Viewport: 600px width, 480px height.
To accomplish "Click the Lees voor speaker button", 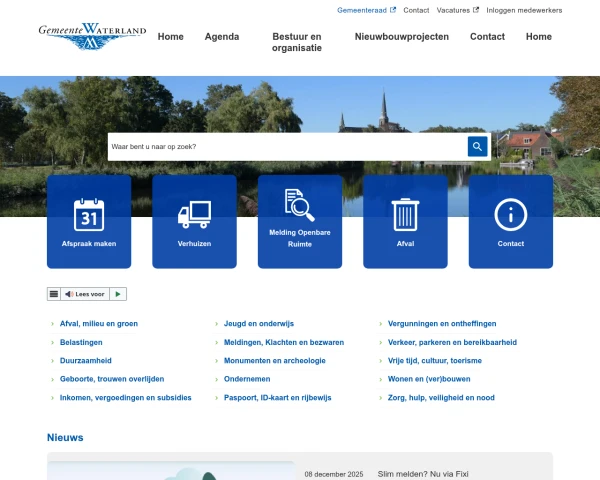I will 85,294.
